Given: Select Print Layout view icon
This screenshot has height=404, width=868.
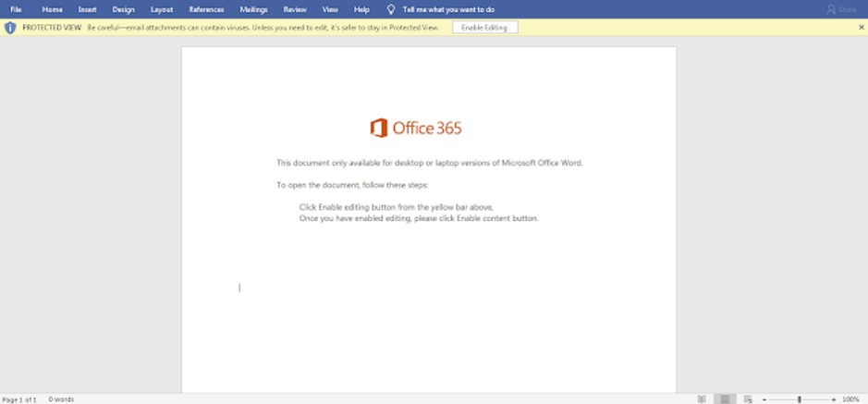Looking at the screenshot, I should (726, 399).
